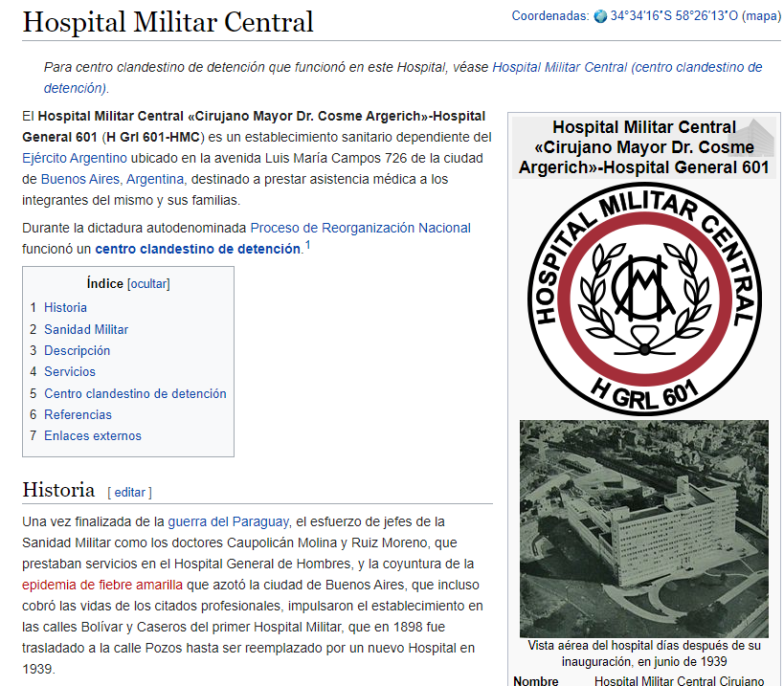Jump to Referencias in the index
The image size is (784, 686).
coord(78,414)
